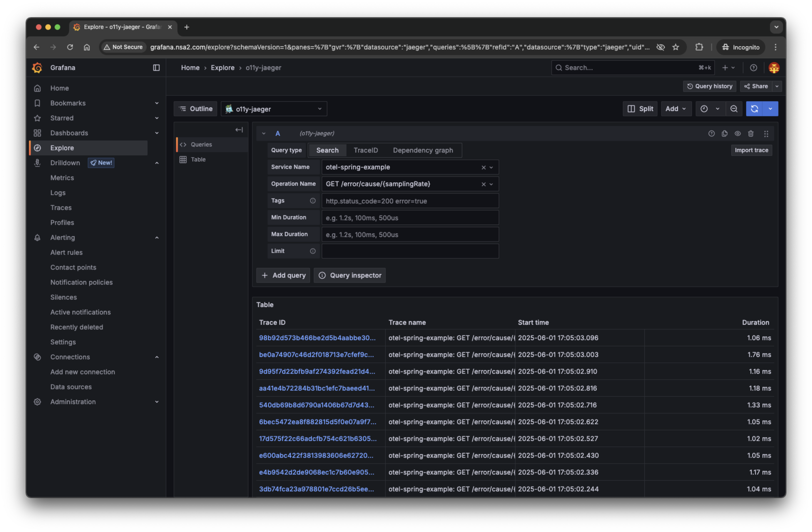
Task: Select Queries in the outline panel
Action: tap(212, 145)
